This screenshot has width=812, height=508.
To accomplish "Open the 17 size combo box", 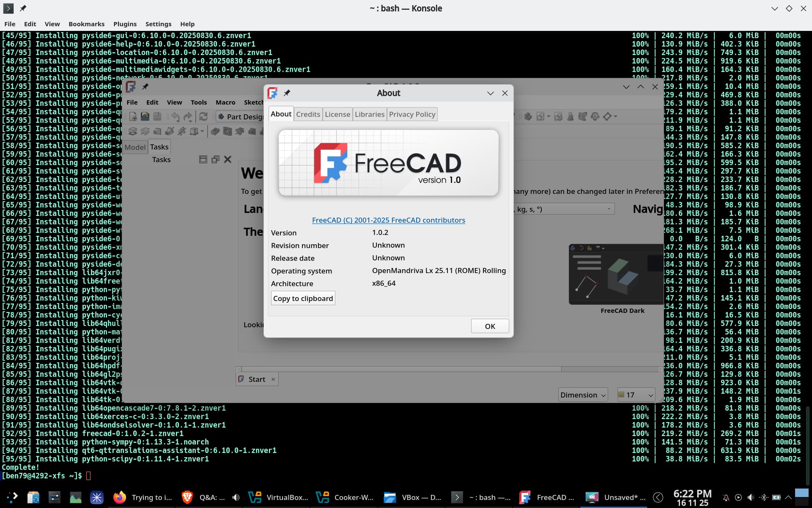I will pyautogui.click(x=636, y=395).
